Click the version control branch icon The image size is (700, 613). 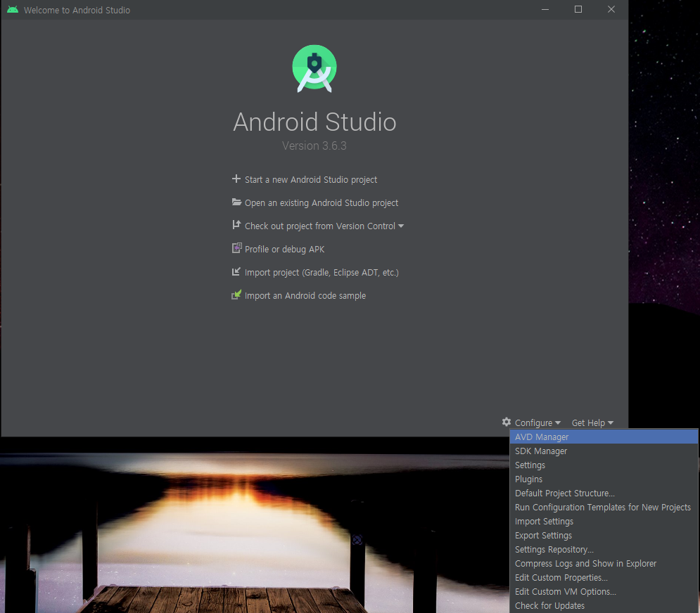pyautogui.click(x=236, y=225)
